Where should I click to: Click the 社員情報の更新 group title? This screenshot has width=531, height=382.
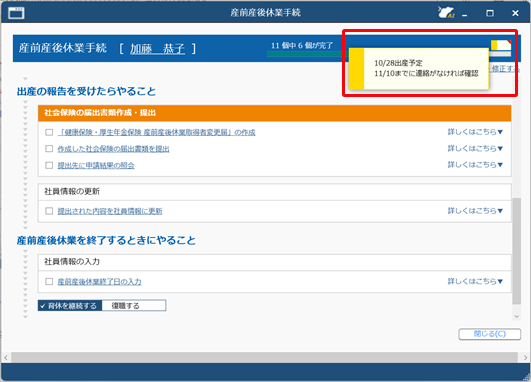72,191
